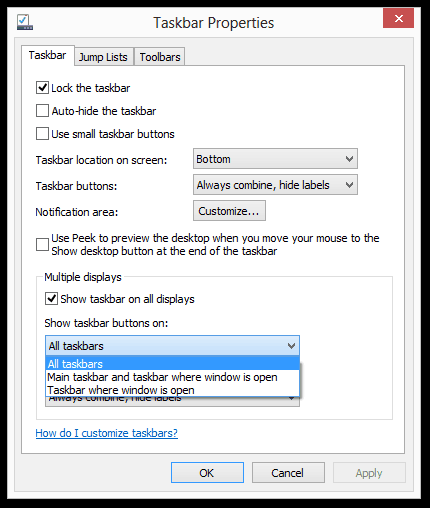Expand the Taskbar buttons combo box

tap(275, 185)
